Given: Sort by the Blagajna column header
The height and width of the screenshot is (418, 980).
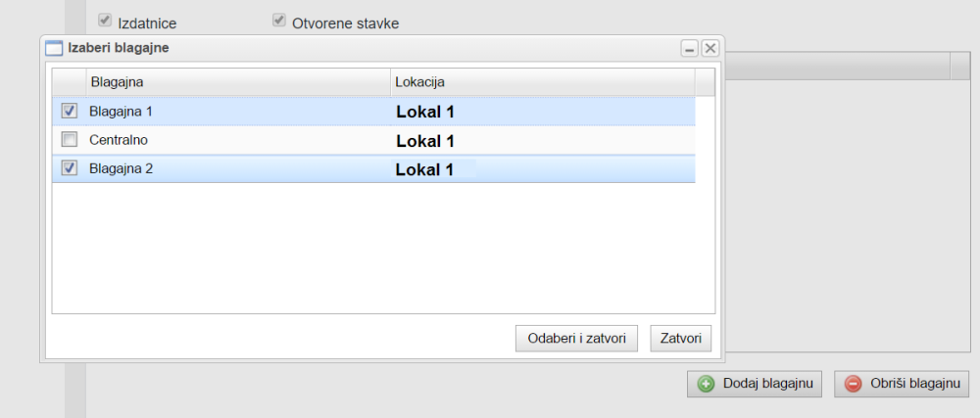Looking at the screenshot, I should [x=237, y=82].
